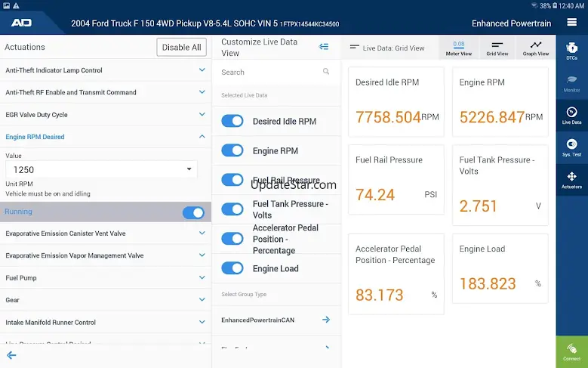The image size is (588, 368).
Task: Collapse the Customize Live Data panel
Action: [x=324, y=47]
